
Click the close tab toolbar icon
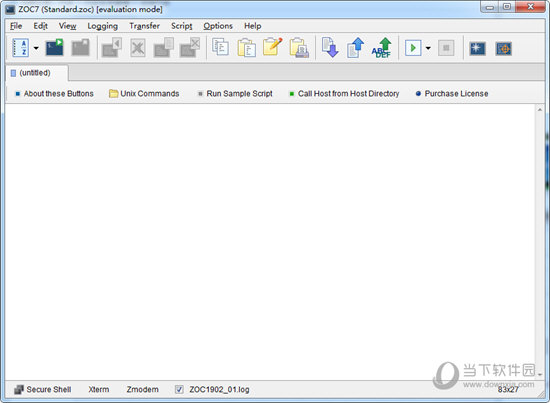click(190, 47)
